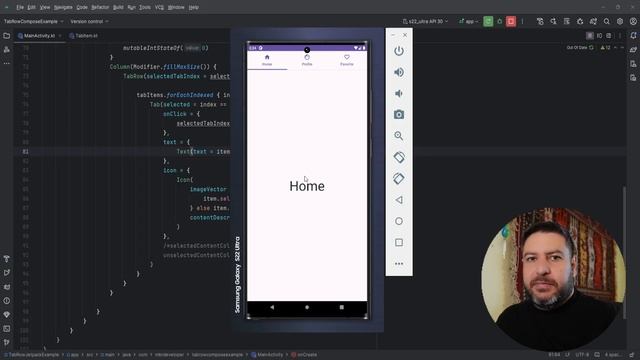Viewport: 640px width, 360px height.
Task: Open the Refactor menu
Action: pyautogui.click(x=100, y=7)
